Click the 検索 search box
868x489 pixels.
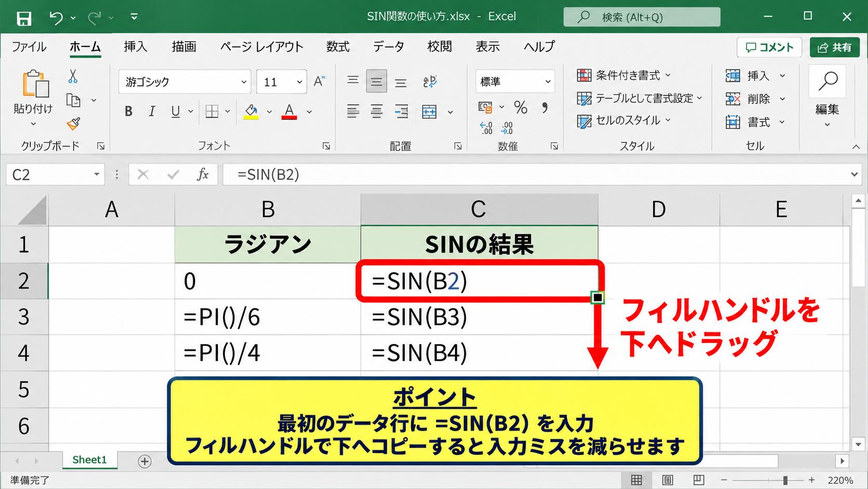(642, 17)
